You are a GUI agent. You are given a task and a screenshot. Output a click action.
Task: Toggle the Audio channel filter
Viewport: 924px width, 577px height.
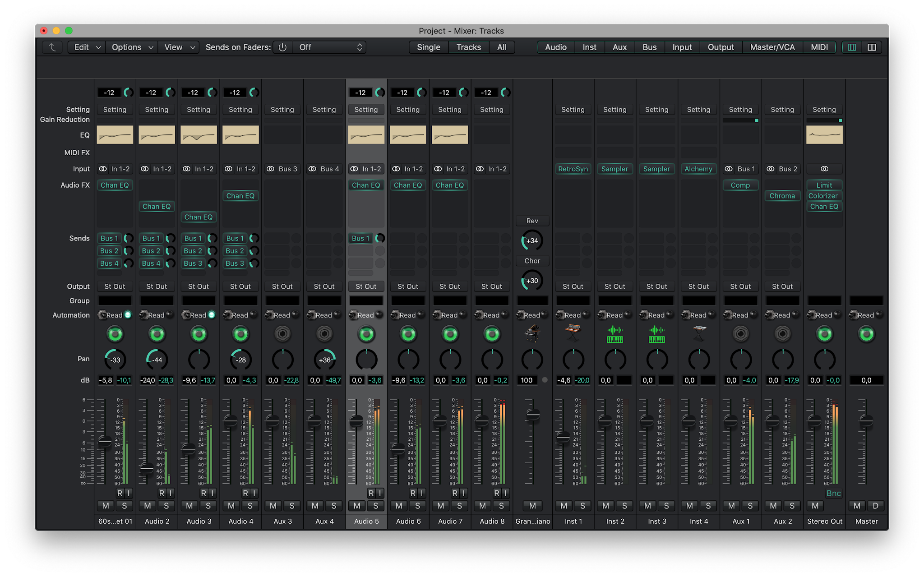tap(556, 47)
